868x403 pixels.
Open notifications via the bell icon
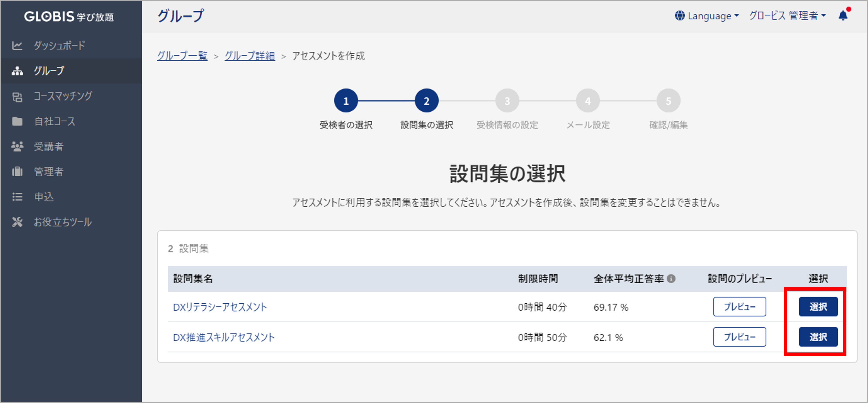click(843, 15)
